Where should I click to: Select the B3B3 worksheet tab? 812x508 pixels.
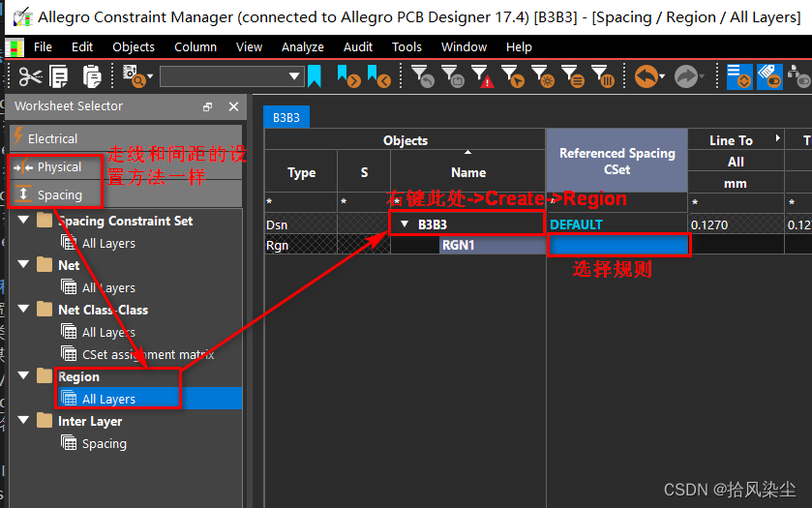click(x=286, y=117)
